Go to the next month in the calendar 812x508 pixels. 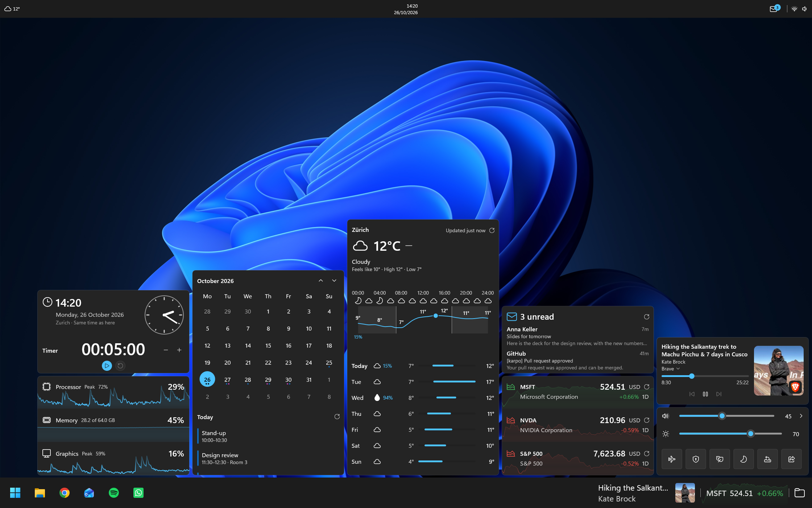pyautogui.click(x=334, y=281)
